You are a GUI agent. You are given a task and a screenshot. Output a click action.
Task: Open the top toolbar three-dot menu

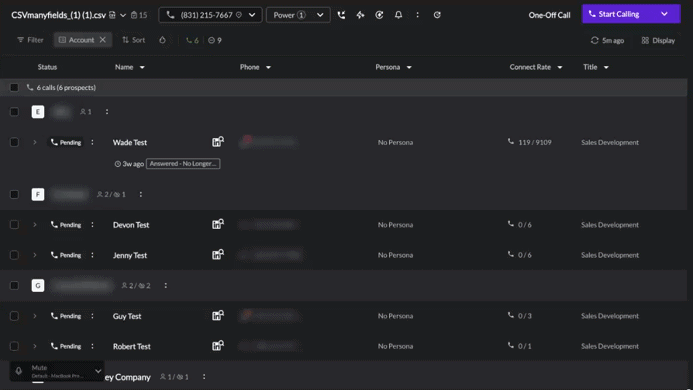coord(417,15)
